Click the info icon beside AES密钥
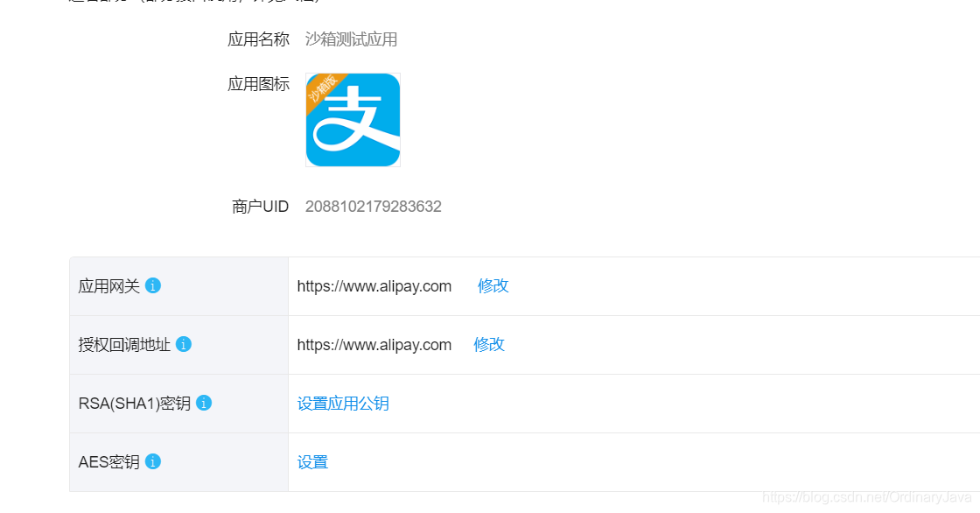 153,460
